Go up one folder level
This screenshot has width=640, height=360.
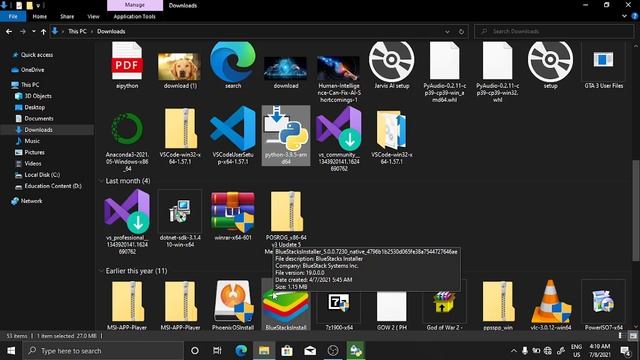[43, 31]
